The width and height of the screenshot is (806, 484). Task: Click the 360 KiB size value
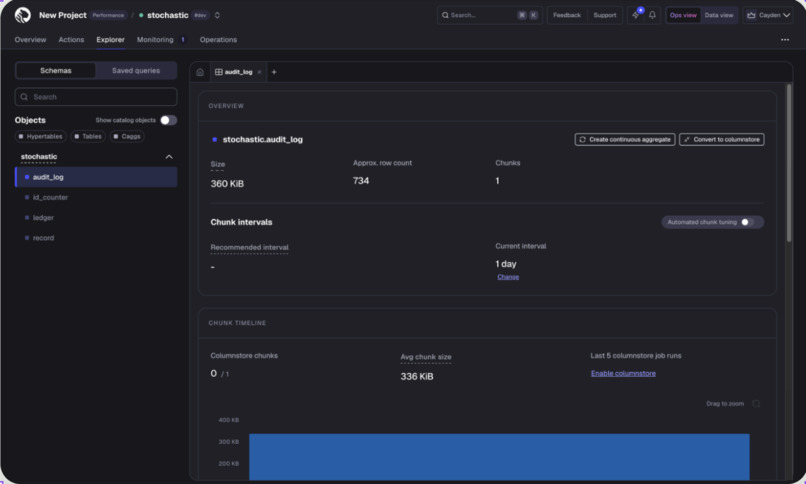[227, 184]
